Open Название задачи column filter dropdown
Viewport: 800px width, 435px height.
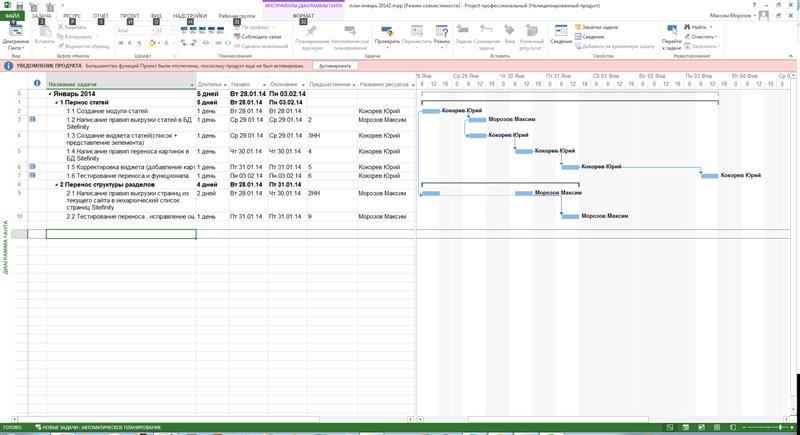[x=191, y=85]
